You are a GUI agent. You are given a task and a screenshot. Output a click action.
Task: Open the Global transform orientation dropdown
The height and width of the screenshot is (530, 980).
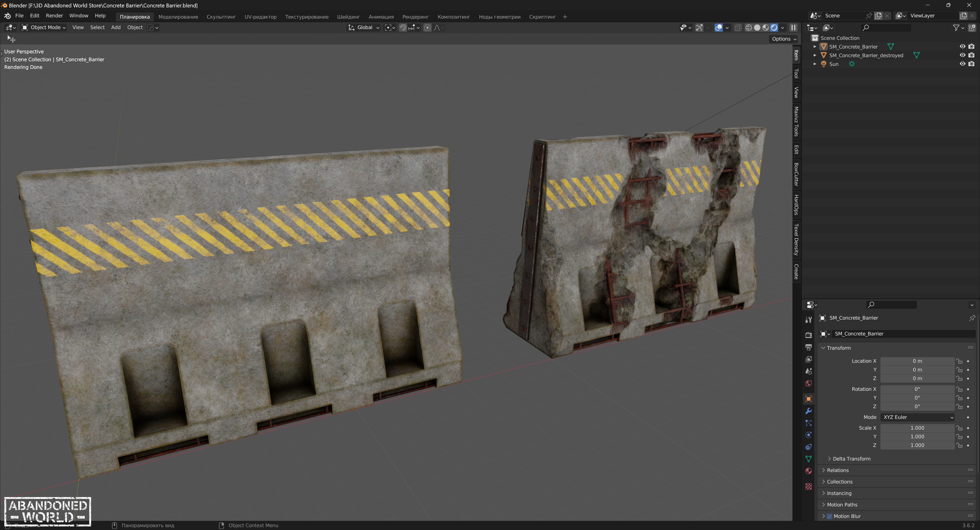[x=363, y=27]
